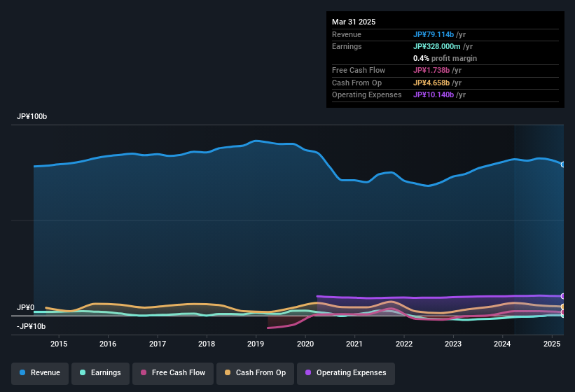
Task: Click the 2020 x-axis label
Action: click(x=305, y=344)
